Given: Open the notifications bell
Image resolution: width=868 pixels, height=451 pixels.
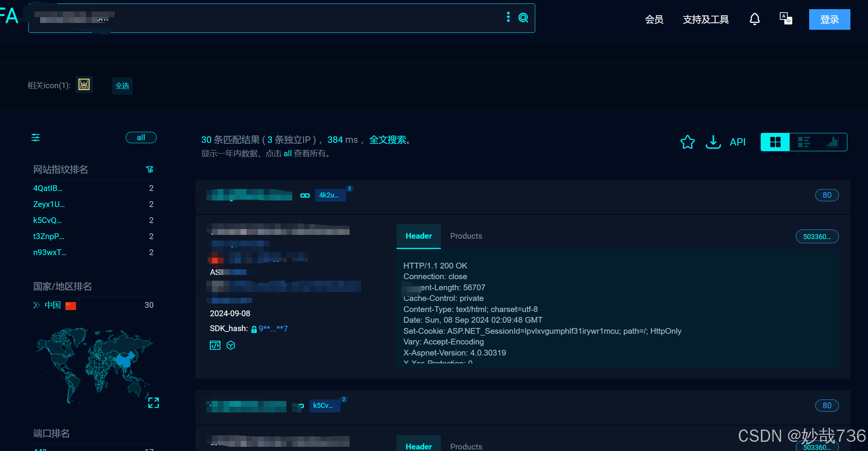Looking at the screenshot, I should point(755,19).
